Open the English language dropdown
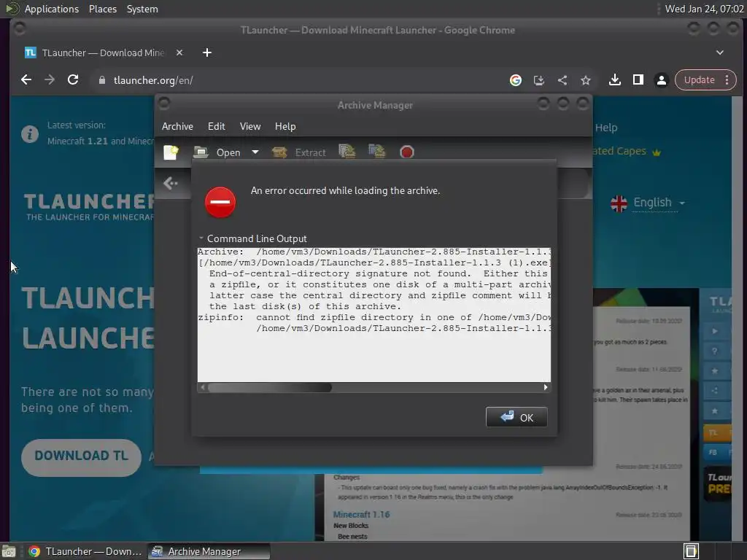This screenshot has height=560, width=747. pos(659,203)
